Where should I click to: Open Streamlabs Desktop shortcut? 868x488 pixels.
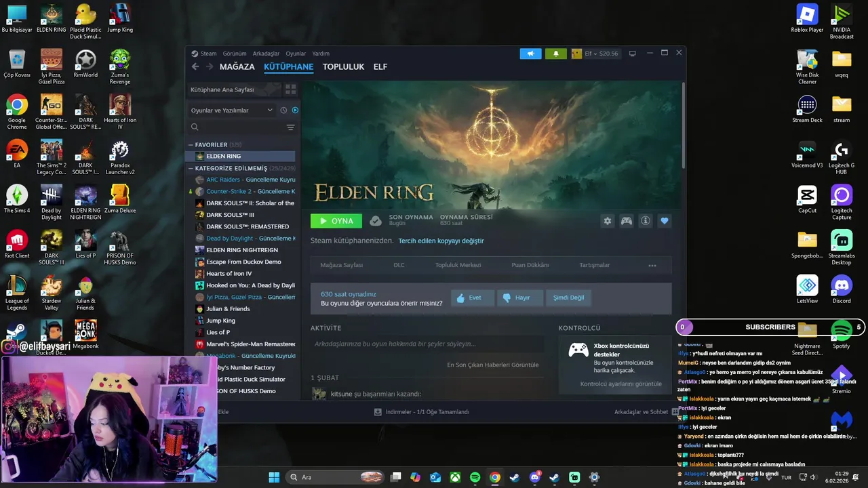(x=842, y=248)
